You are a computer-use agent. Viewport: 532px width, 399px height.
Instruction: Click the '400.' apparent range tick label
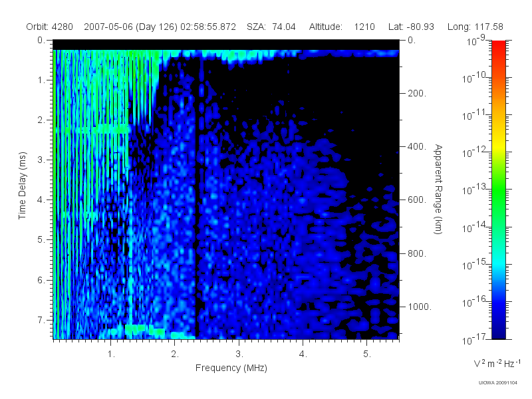pos(417,146)
